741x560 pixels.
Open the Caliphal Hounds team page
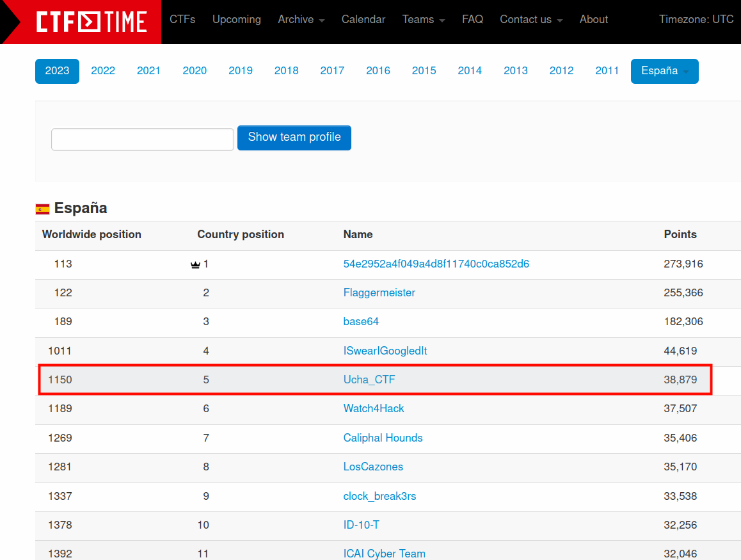(x=383, y=438)
